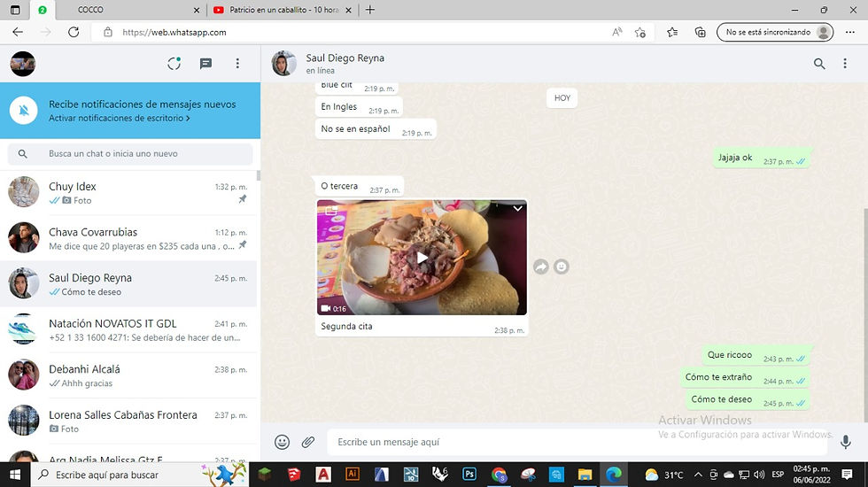Image resolution: width=868 pixels, height=487 pixels.
Task: Attach a file with the paperclip
Action: pyautogui.click(x=308, y=442)
